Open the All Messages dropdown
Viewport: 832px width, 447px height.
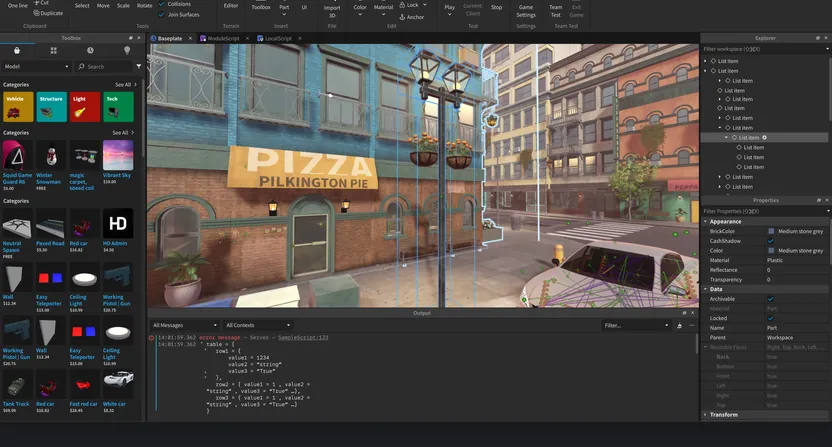(x=185, y=325)
